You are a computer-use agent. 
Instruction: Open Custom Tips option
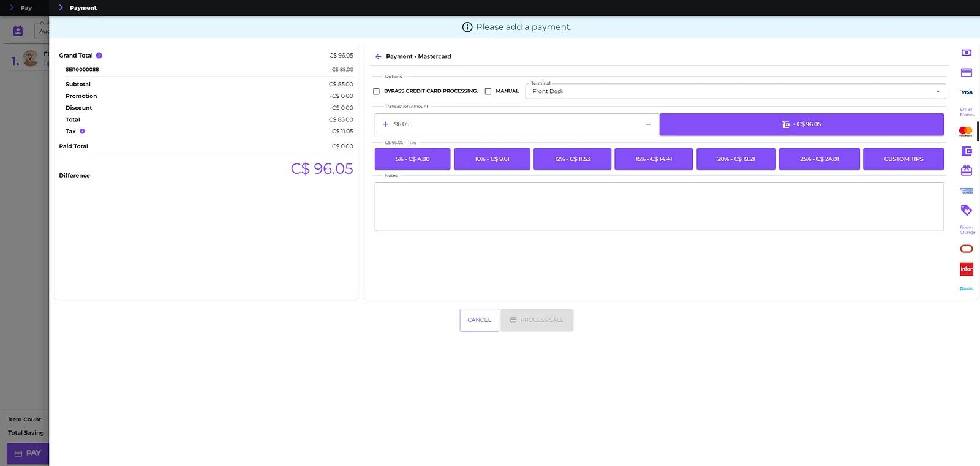903,159
